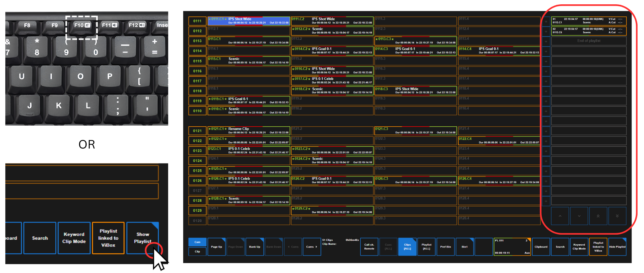Select clip 0128.C1 Scenic

pyautogui.click(x=249, y=201)
